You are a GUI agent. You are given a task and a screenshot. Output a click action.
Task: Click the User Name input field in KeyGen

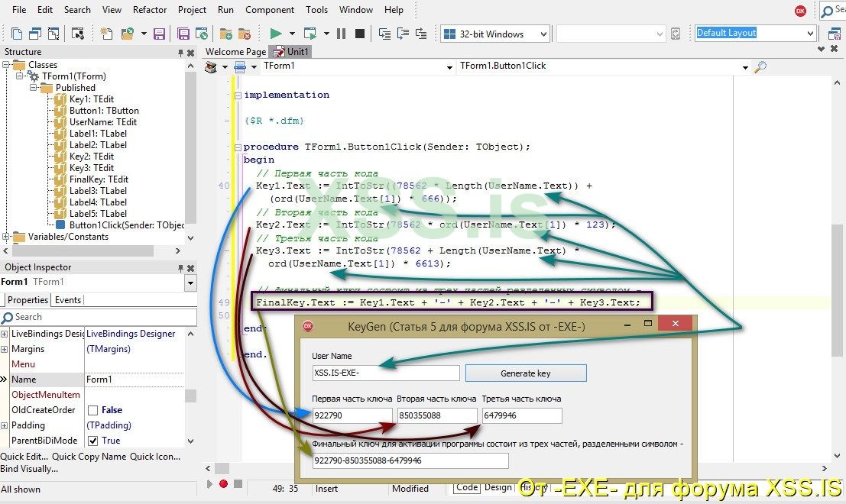[x=385, y=373]
